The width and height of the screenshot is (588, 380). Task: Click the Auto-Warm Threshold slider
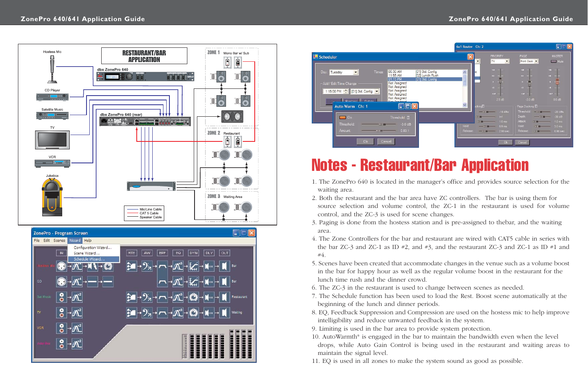tap(378, 124)
